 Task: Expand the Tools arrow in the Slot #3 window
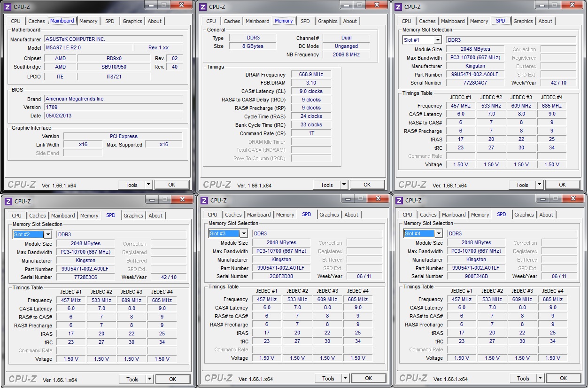[346, 378]
